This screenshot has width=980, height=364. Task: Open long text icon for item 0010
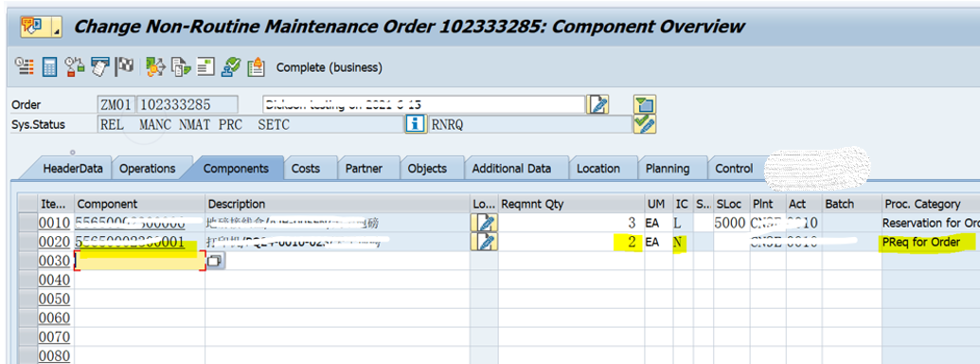(x=484, y=223)
